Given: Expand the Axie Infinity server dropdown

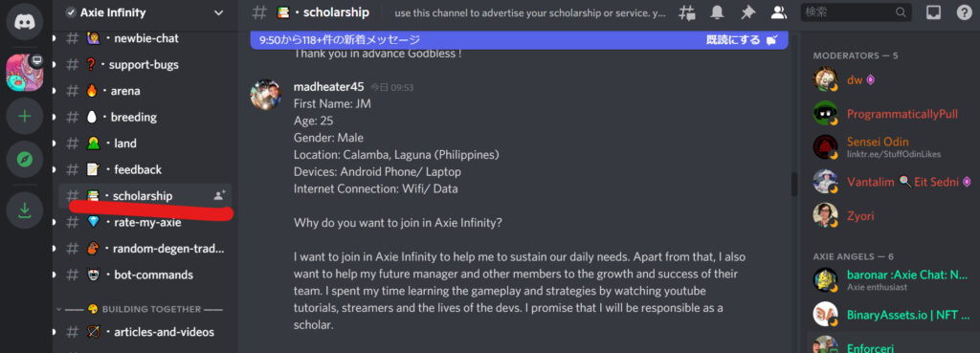Looking at the screenshot, I should click(218, 12).
